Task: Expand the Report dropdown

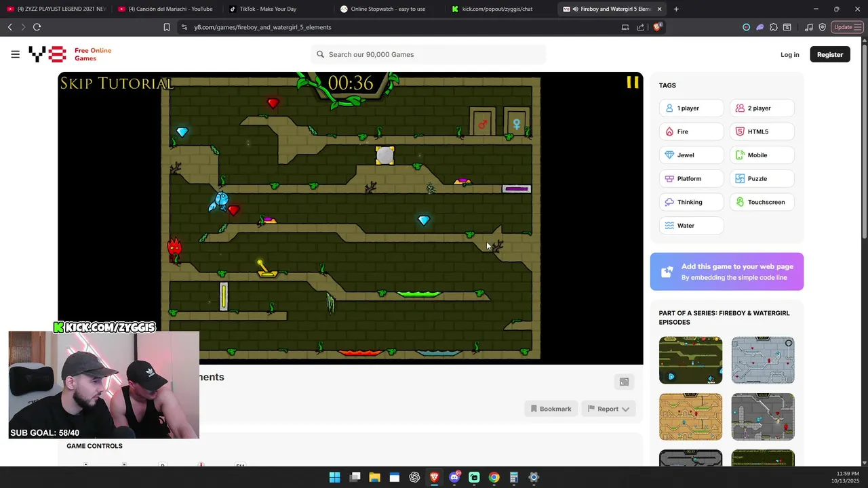Action: (x=608, y=409)
